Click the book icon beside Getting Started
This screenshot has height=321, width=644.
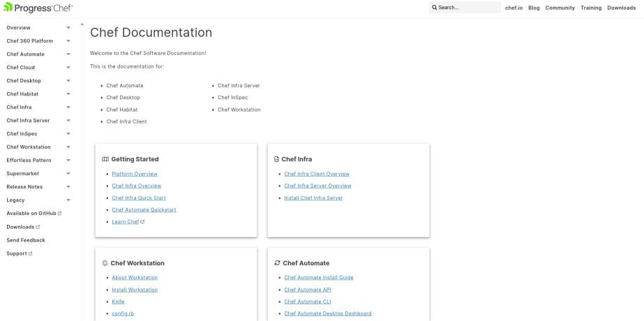click(105, 159)
